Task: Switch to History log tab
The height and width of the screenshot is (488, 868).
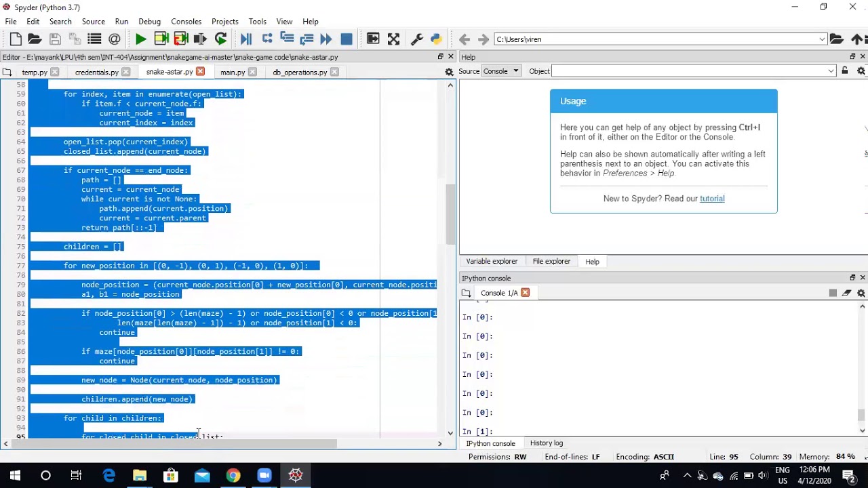Action: [x=547, y=443]
